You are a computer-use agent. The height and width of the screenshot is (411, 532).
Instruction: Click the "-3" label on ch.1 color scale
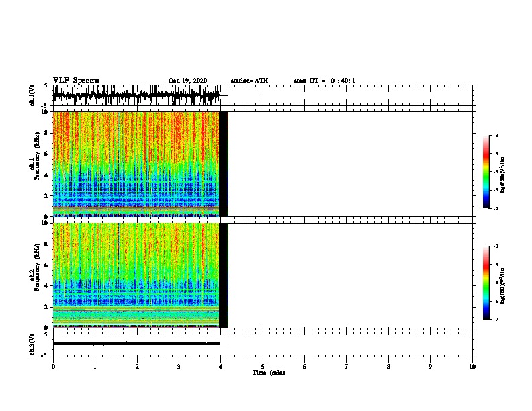coord(495,135)
